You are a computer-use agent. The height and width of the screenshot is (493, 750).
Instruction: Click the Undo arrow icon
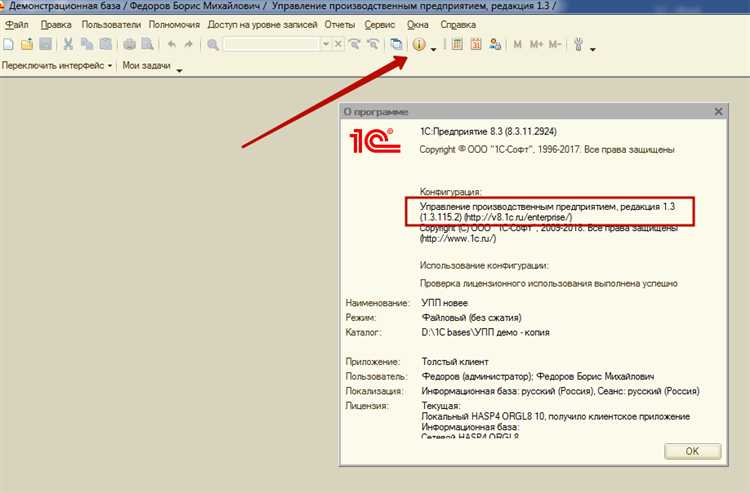click(x=172, y=44)
